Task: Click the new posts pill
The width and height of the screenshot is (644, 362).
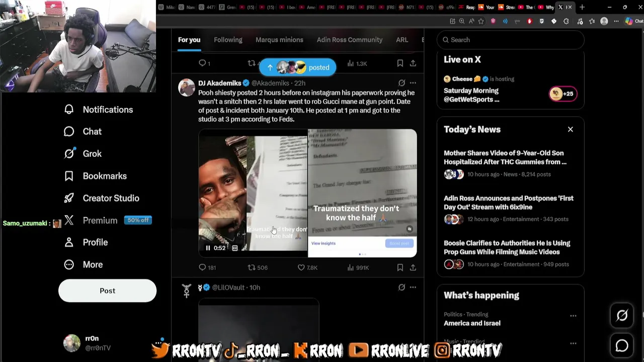Action: tap(298, 67)
